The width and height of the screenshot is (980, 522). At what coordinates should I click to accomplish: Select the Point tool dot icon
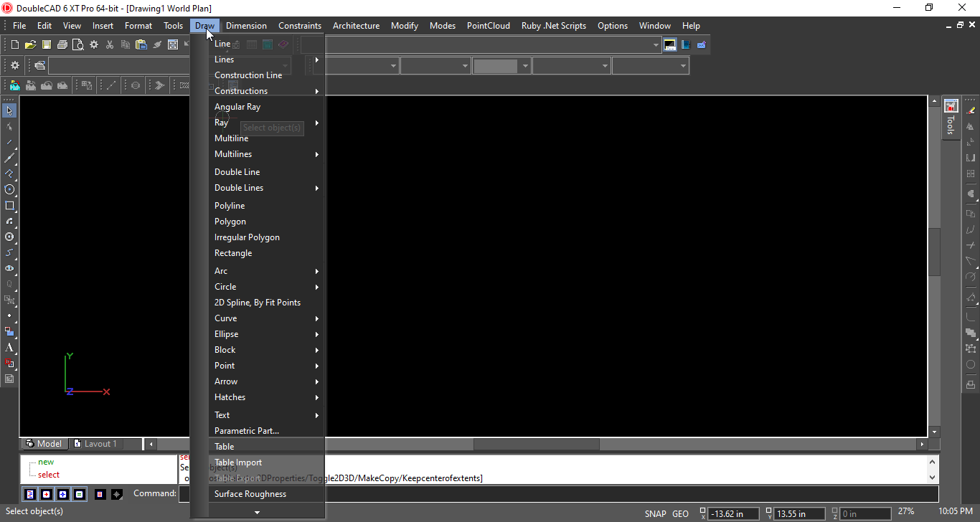pyautogui.click(x=10, y=315)
